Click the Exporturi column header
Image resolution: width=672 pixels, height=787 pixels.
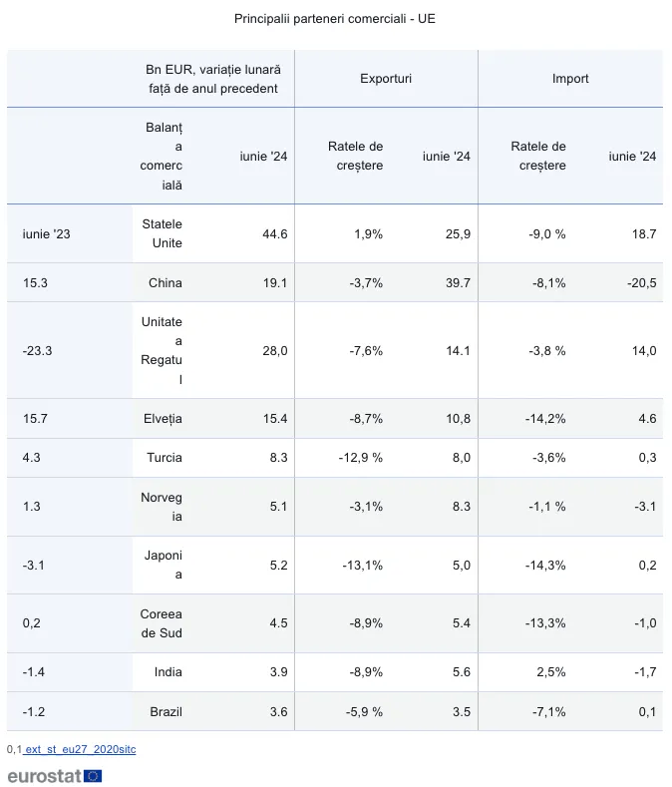tap(386, 79)
